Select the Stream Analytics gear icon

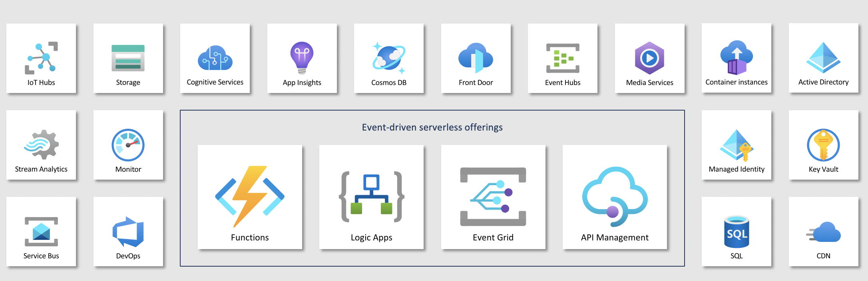tap(41, 144)
